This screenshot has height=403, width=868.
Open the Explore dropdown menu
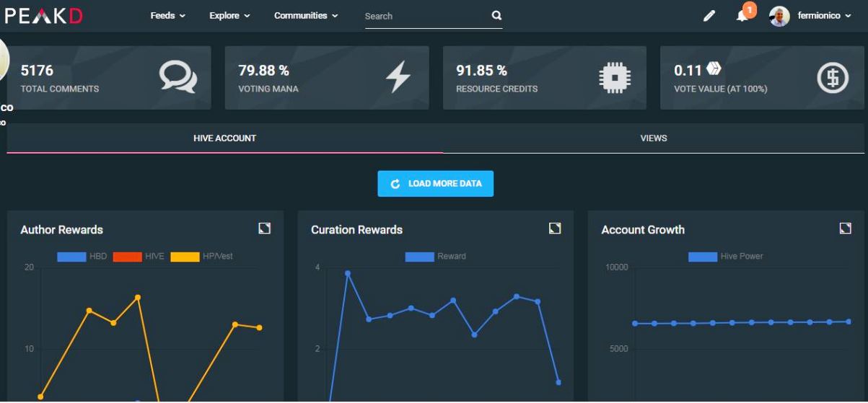tap(230, 16)
